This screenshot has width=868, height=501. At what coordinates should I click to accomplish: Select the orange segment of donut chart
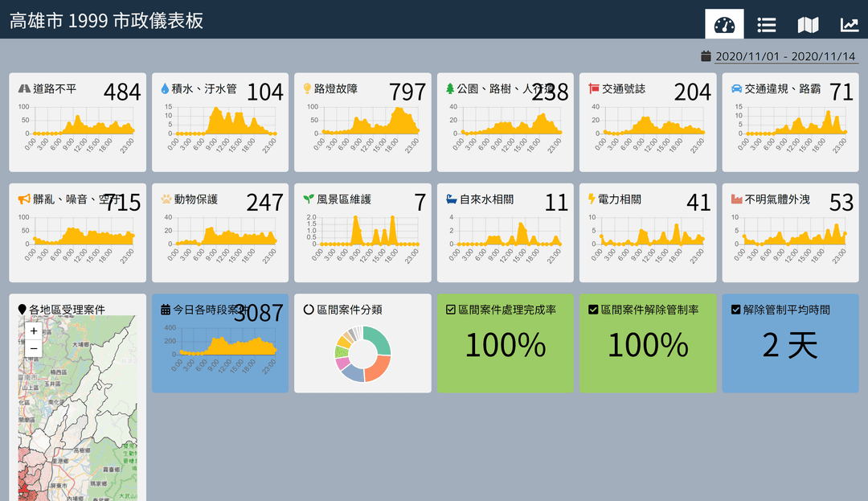(x=378, y=368)
